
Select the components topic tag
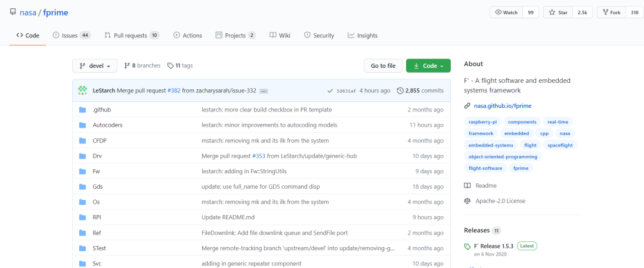(522, 122)
